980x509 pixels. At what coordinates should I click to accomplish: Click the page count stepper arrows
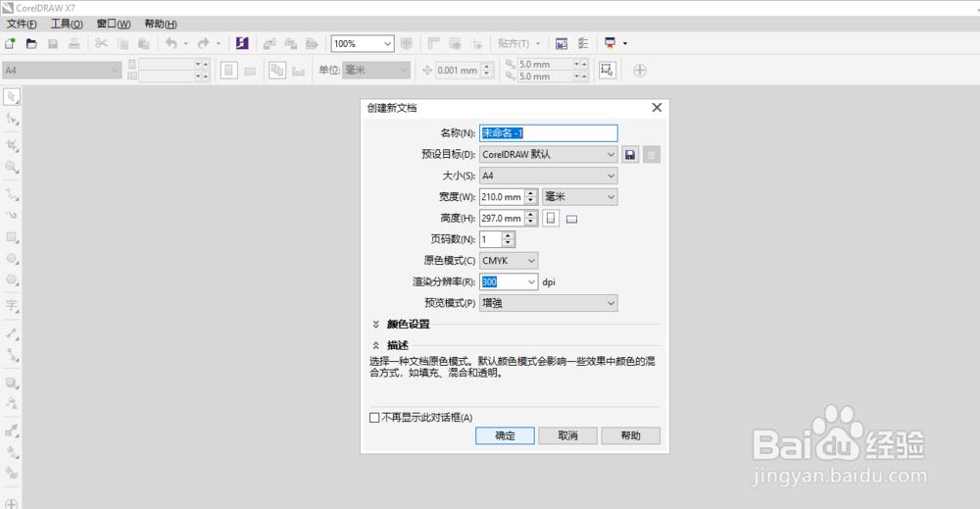coord(508,239)
